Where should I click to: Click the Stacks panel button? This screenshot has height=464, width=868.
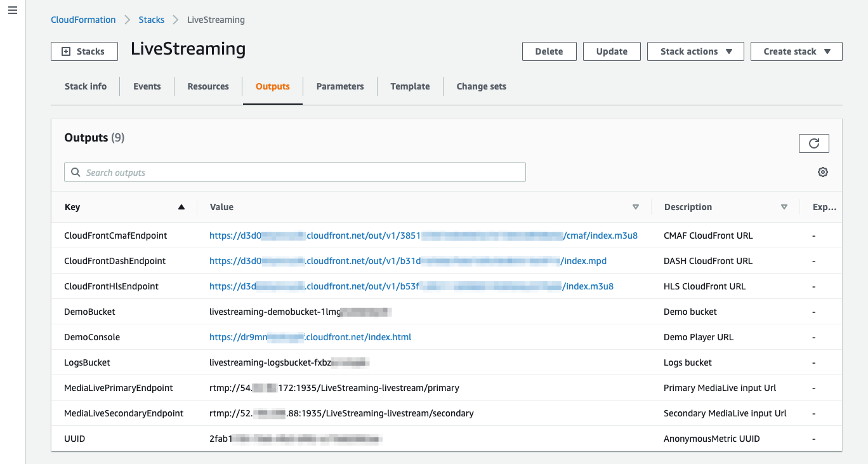pos(84,51)
